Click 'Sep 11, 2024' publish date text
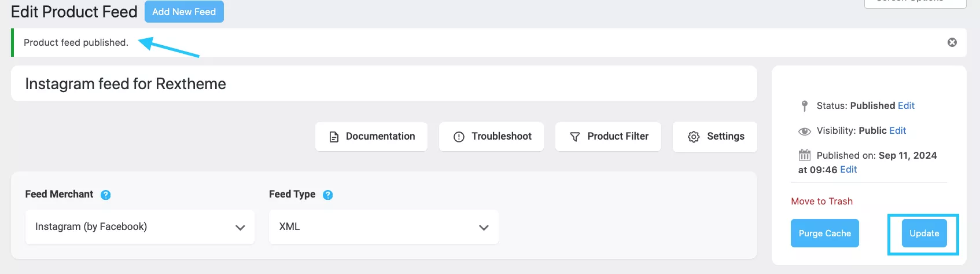Viewport: 980px width, 274px height. (908, 155)
